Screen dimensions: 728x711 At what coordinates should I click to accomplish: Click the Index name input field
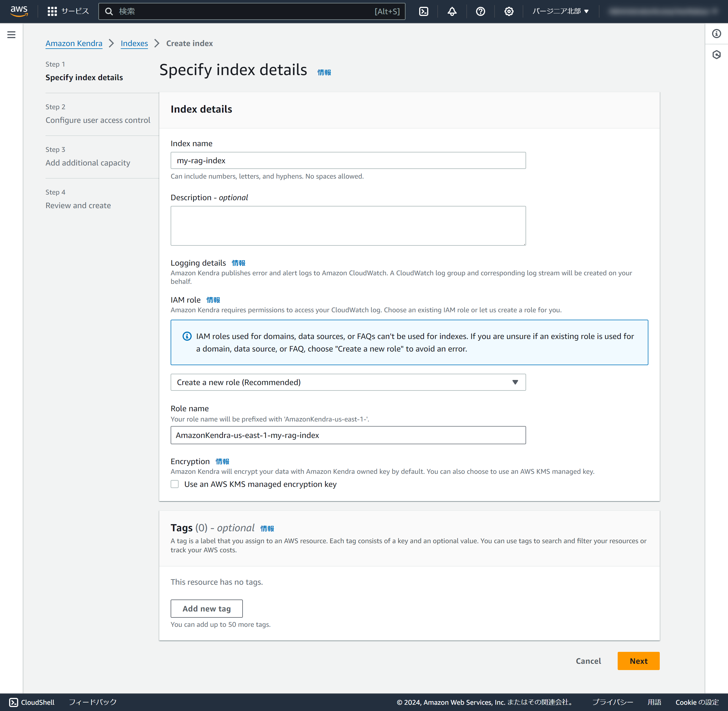click(x=348, y=160)
